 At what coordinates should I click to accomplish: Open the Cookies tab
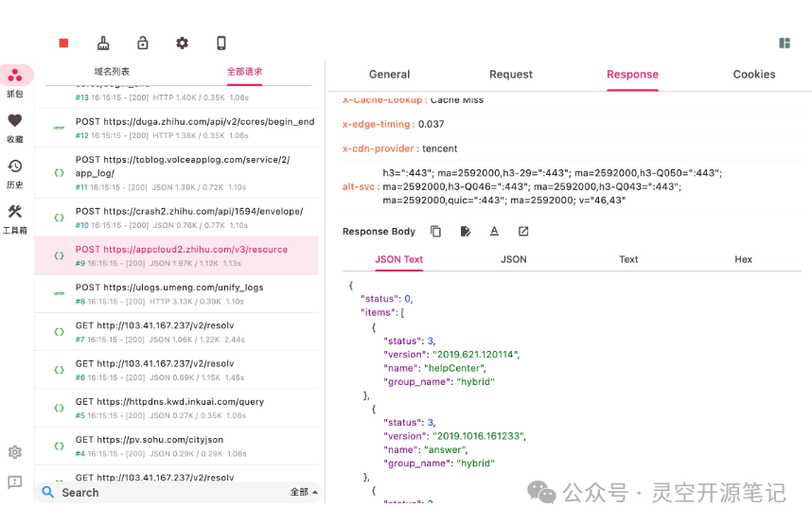coord(753,74)
